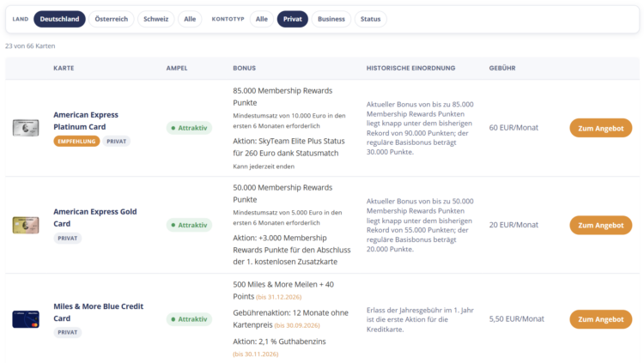Click the Attraktiv indicator for Miles & More Blue
Screen dimensions: 644x363
pos(189,319)
